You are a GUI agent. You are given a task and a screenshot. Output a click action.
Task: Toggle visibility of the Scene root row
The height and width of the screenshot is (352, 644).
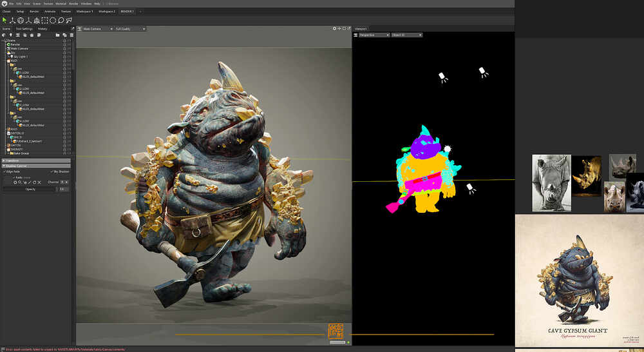pyautogui.click(x=64, y=41)
